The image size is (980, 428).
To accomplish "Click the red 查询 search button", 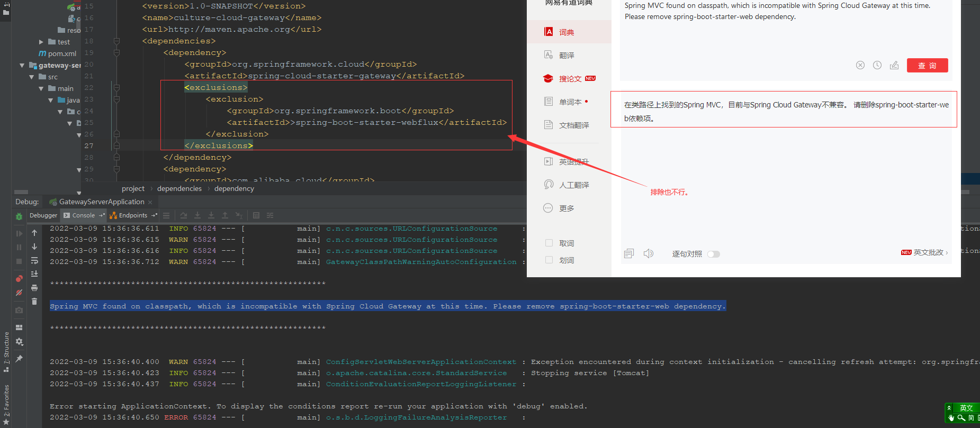I will tap(927, 65).
